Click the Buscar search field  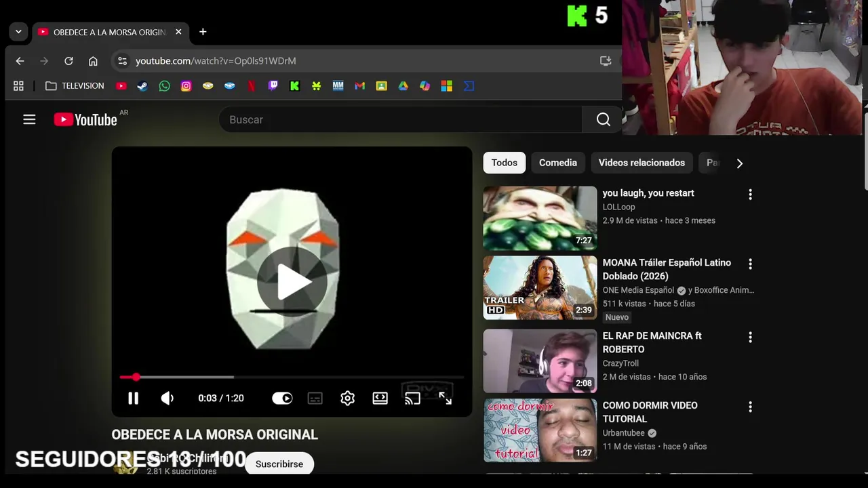400,119
